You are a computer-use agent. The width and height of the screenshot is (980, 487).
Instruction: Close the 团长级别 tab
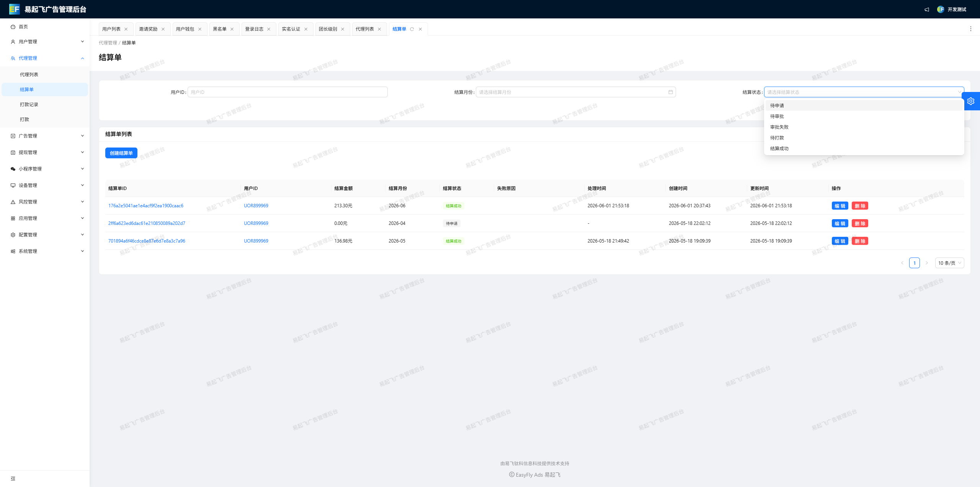pyautogui.click(x=343, y=29)
